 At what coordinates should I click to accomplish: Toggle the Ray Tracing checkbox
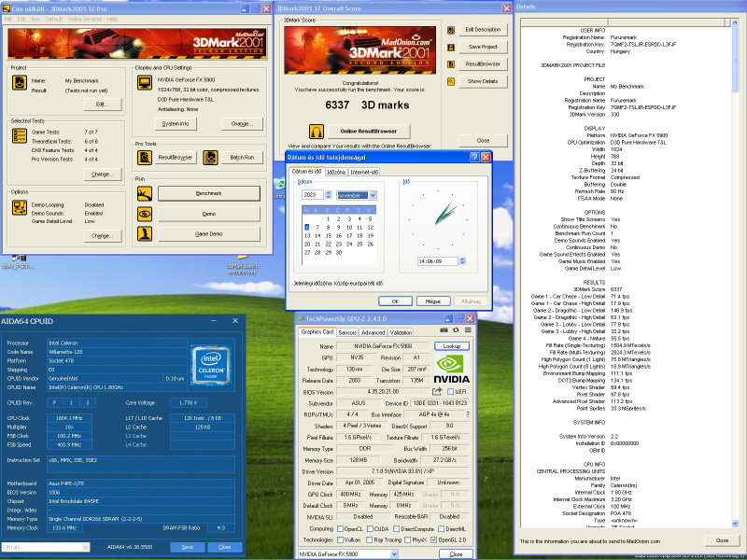[x=369, y=540]
